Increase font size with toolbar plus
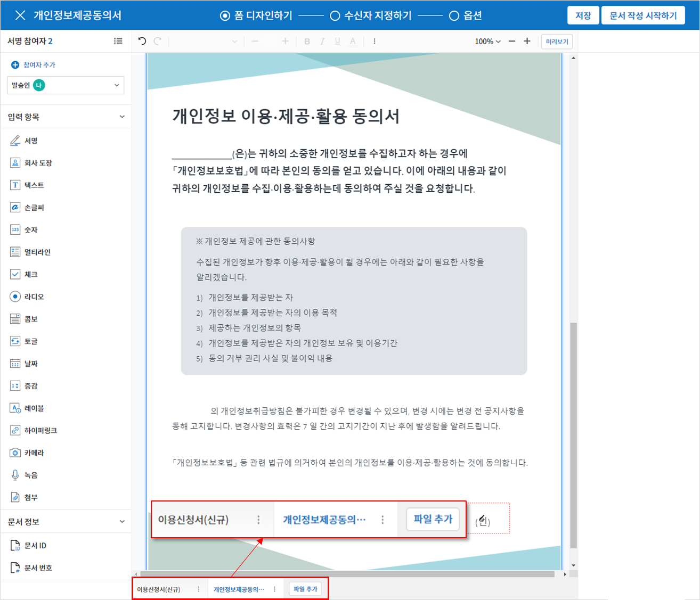 coord(285,41)
